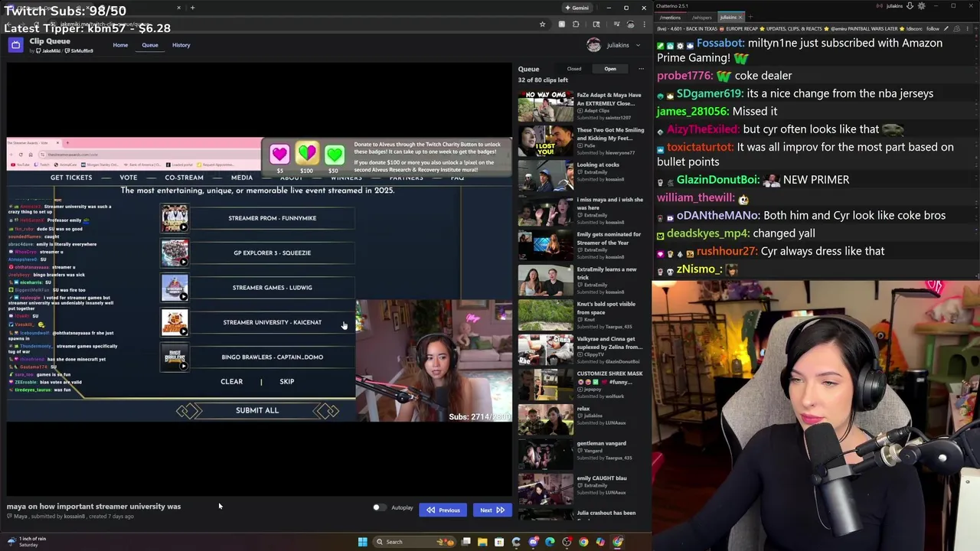Open File Explorer from the taskbar
The image size is (980, 551).
point(482,542)
